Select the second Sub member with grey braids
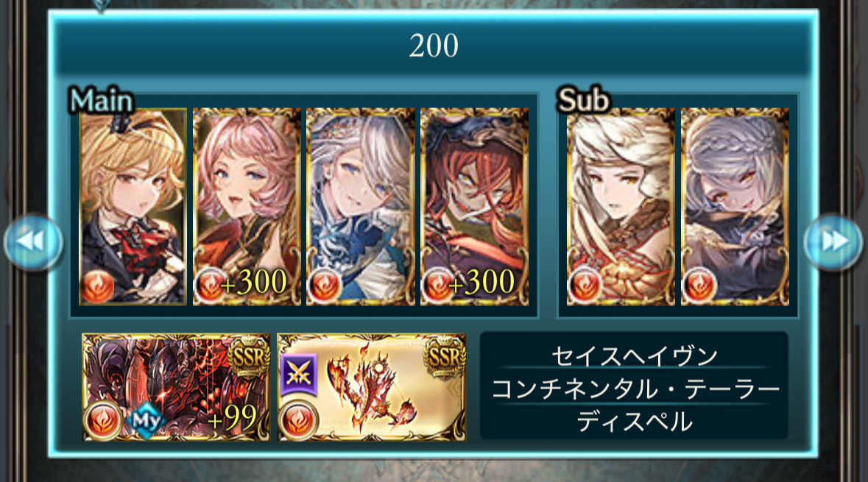 pyautogui.click(x=735, y=207)
